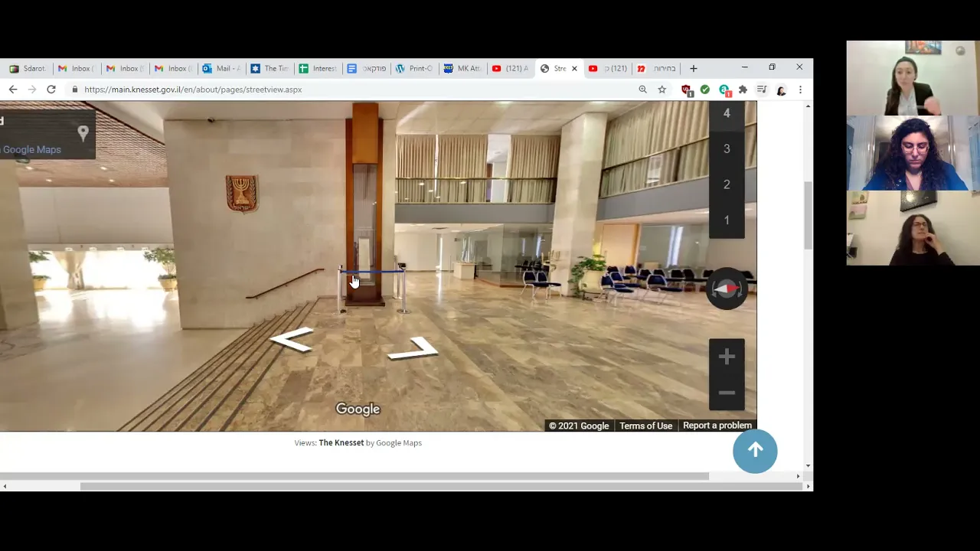The width and height of the screenshot is (980, 551).
Task: Switch to the Sdarot tab
Action: point(28,68)
